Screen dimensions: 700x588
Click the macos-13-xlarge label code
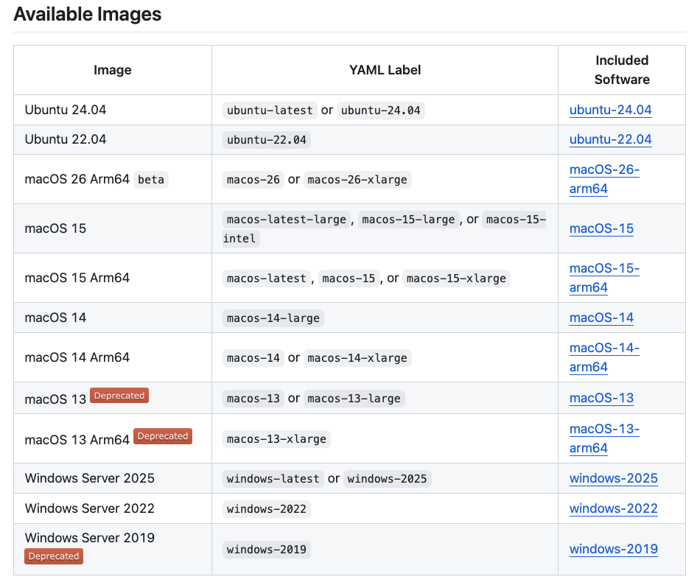click(276, 439)
